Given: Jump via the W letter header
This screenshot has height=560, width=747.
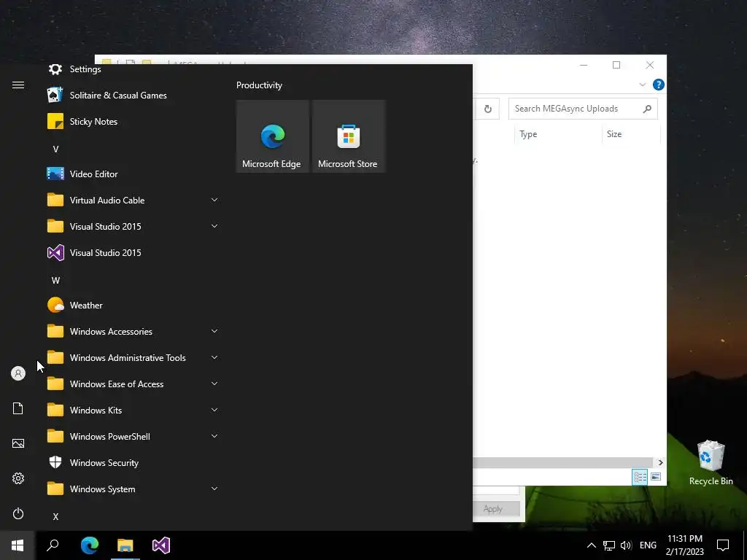Looking at the screenshot, I should 55,281.
